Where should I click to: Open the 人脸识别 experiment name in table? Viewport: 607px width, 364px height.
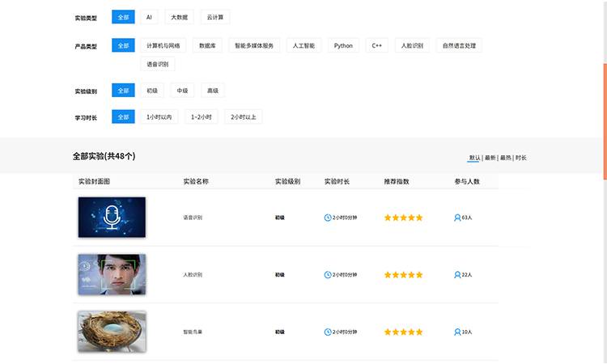tap(193, 275)
